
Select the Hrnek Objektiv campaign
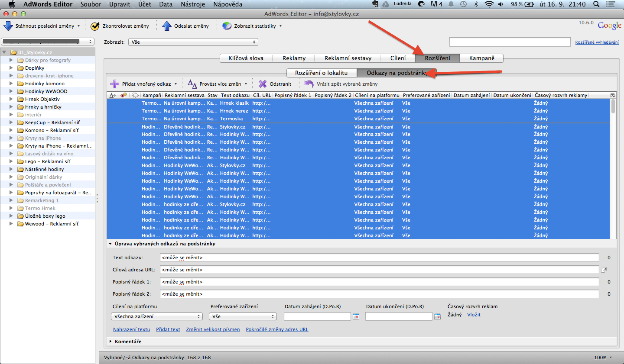point(42,99)
